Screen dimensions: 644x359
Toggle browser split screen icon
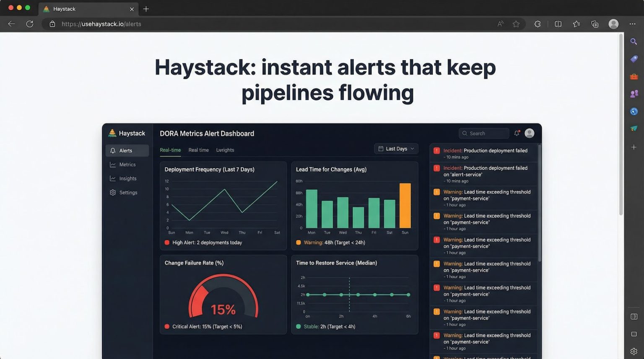click(558, 24)
